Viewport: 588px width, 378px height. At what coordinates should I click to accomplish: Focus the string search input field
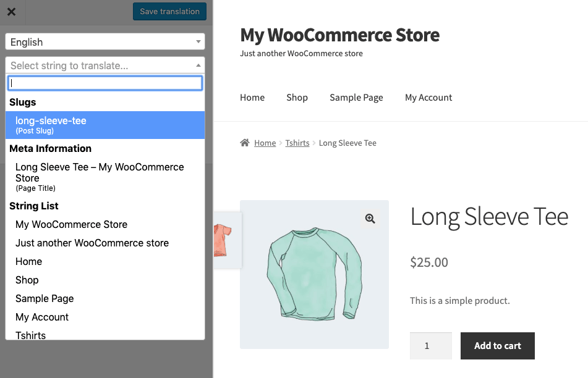pos(105,83)
